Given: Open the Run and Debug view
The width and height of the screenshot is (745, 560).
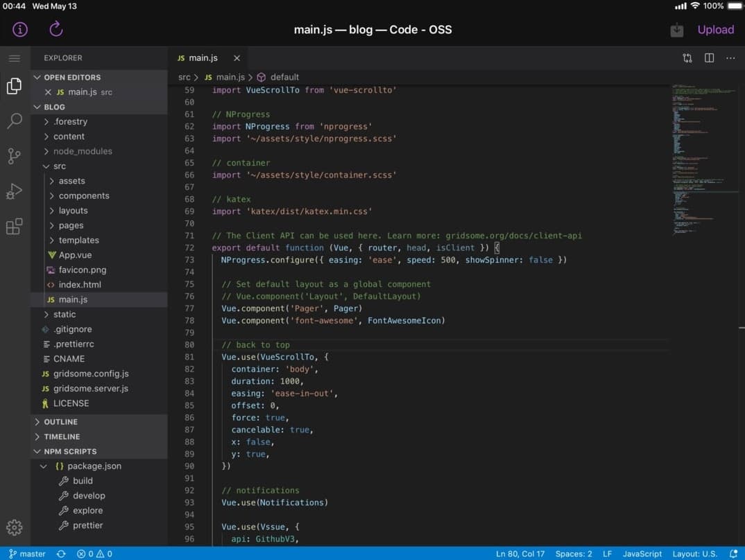Looking at the screenshot, I should (14, 191).
